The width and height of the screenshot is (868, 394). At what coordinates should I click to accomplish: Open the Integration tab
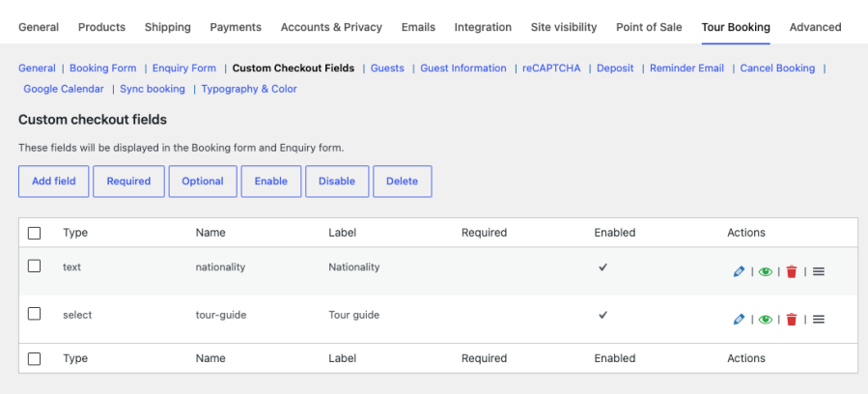(484, 27)
